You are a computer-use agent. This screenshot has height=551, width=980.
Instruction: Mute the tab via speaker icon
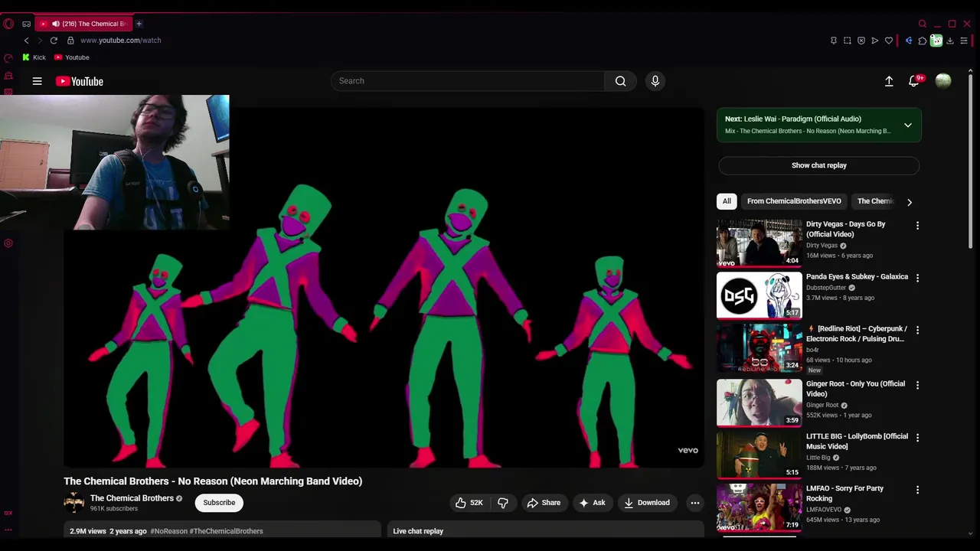[x=56, y=24]
